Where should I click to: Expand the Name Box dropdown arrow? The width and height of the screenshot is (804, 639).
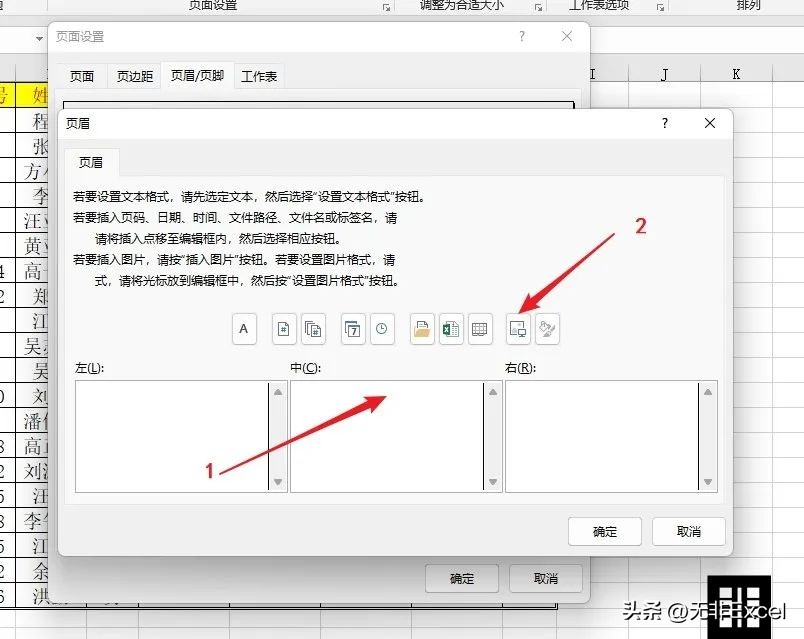(x=39, y=38)
